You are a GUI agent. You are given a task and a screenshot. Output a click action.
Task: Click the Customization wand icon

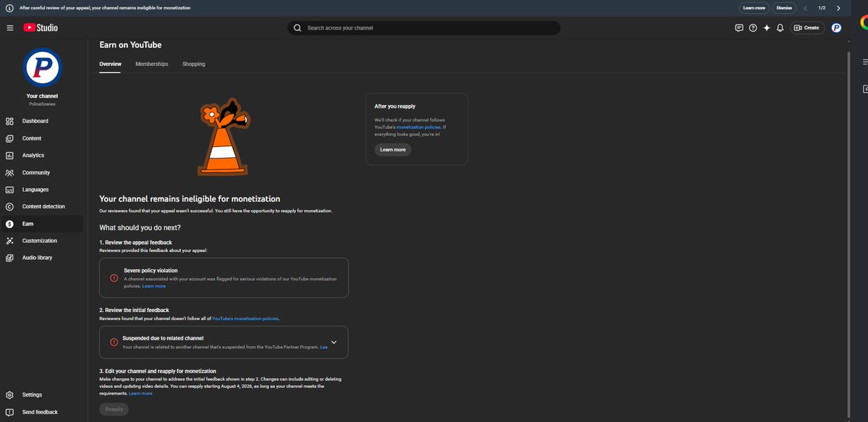point(9,240)
